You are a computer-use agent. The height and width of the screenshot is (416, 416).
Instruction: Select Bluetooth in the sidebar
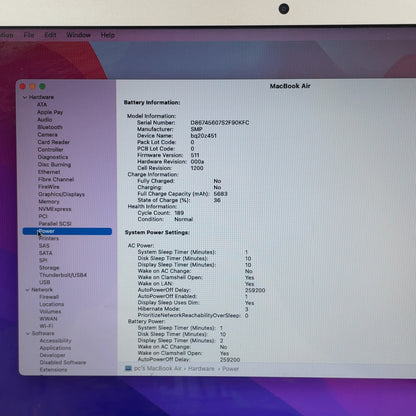pos(50,127)
